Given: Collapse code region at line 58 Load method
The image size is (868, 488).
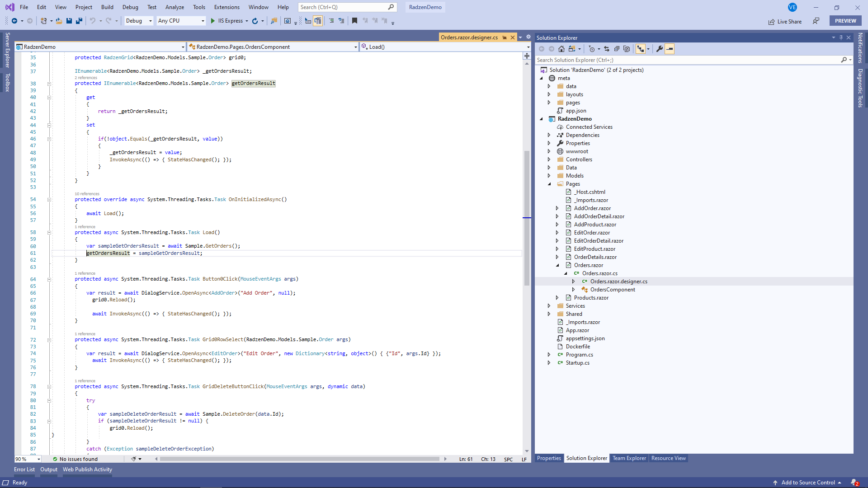Looking at the screenshot, I should [49, 232].
